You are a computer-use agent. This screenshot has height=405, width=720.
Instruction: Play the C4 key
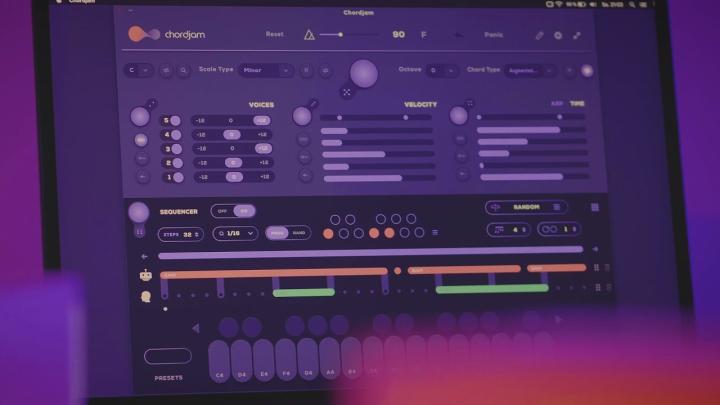pyautogui.click(x=219, y=361)
